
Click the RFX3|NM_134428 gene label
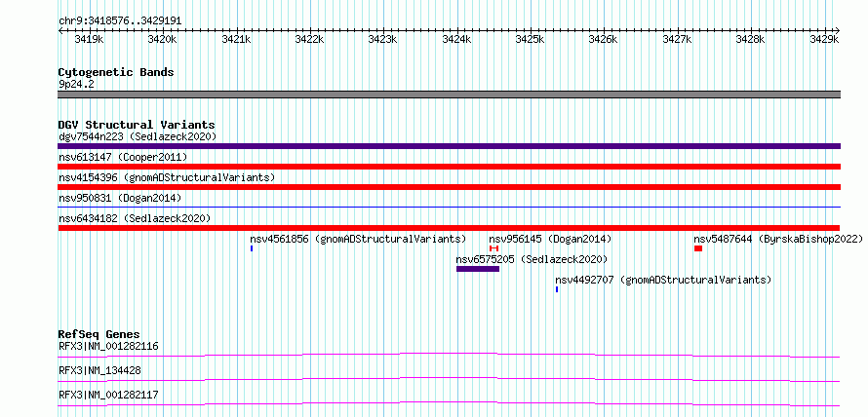coord(99,370)
